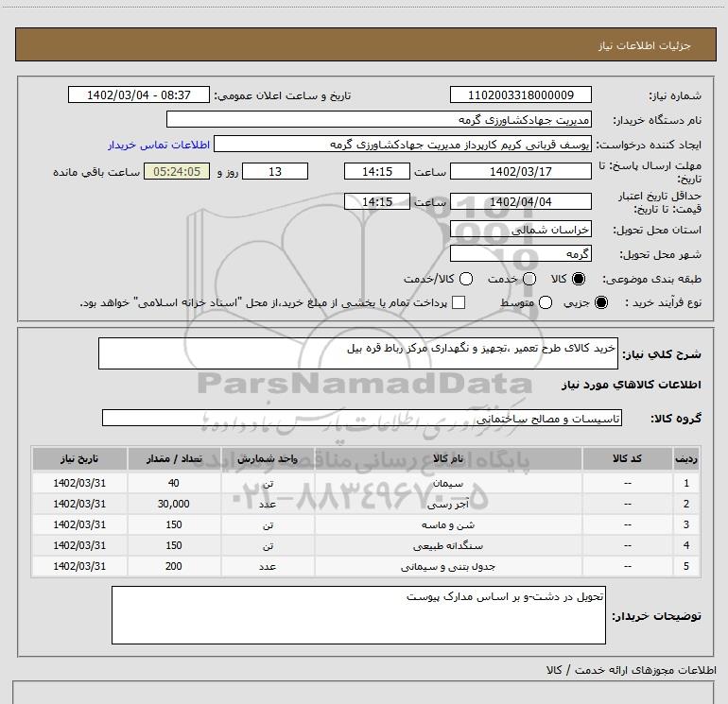Screen dimensions: 728x704
Task: Select the سنگدانه طبیعی item name cell
Action: [x=448, y=546]
